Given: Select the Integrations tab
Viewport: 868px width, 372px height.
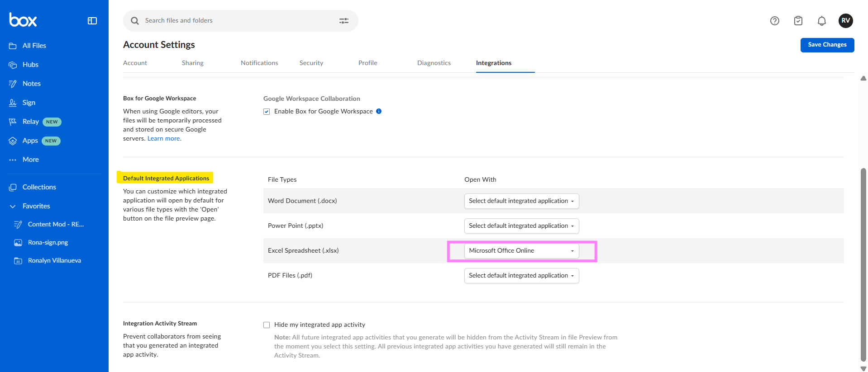Looking at the screenshot, I should coord(494,63).
